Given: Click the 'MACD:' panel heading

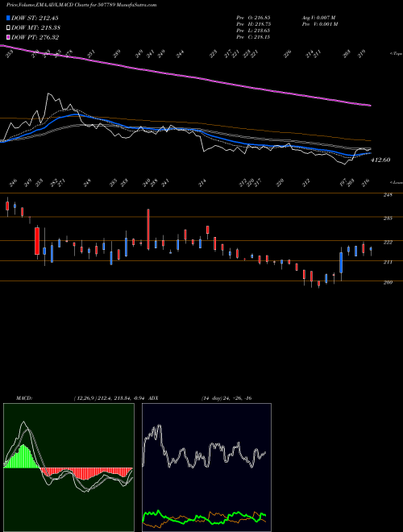Looking at the screenshot, I should (x=23, y=398).
